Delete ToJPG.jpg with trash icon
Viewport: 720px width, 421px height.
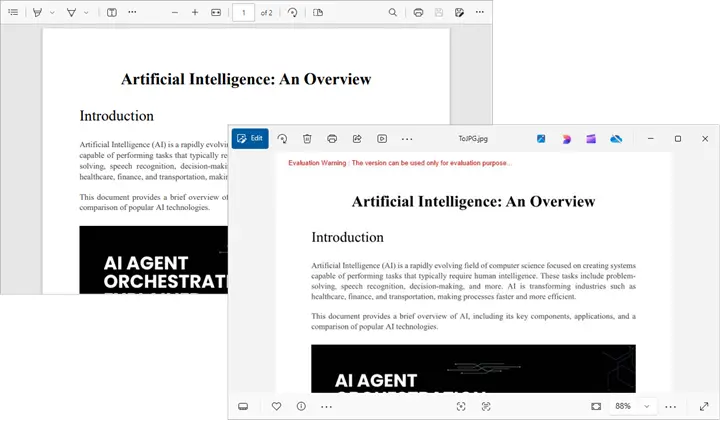(307, 139)
